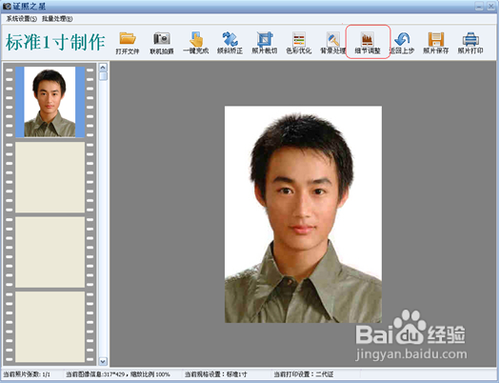Choose the 照片裁切 photo crop tool
Image resolution: width=500 pixels, height=383 pixels.
point(264,43)
